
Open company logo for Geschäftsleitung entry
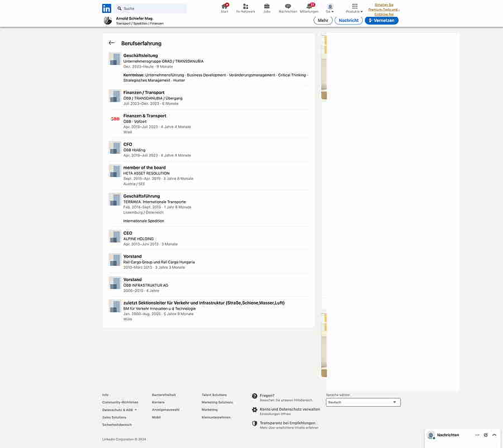[x=115, y=59]
